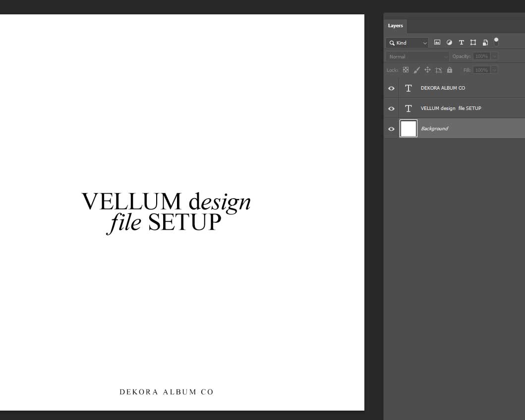Click the lock position move icon

pyautogui.click(x=427, y=70)
